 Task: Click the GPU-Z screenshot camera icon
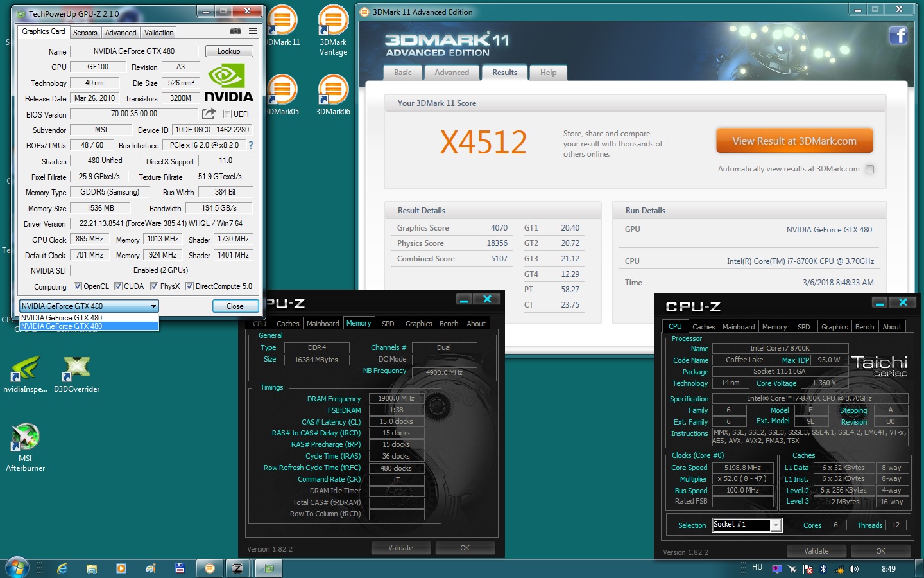pos(235,31)
